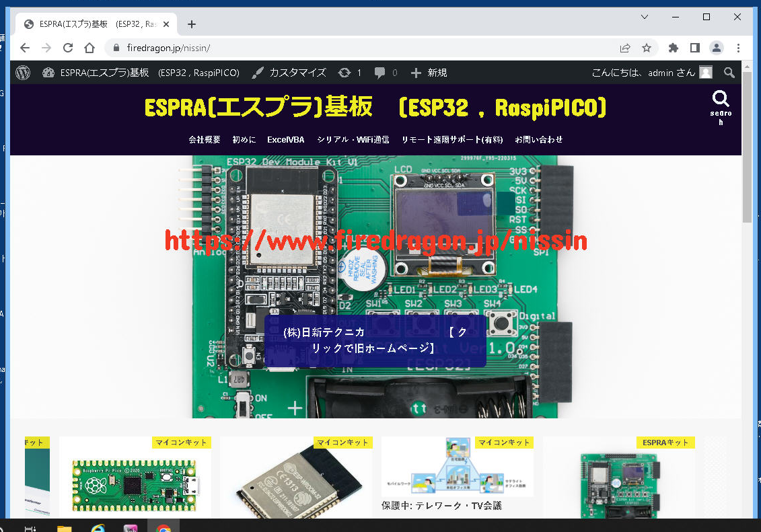Select the ESPRA(エスプラ)基板 browser tab
This screenshot has height=532, width=761.
97,24
